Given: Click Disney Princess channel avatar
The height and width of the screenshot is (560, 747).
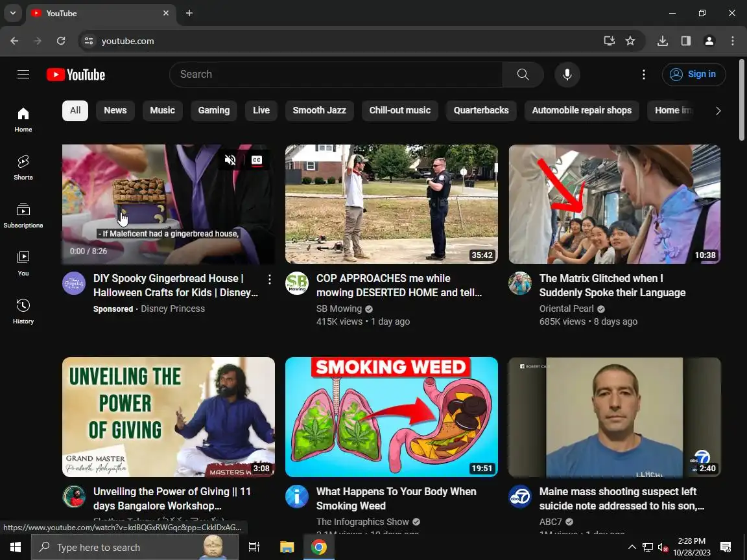Looking at the screenshot, I should tap(75, 283).
